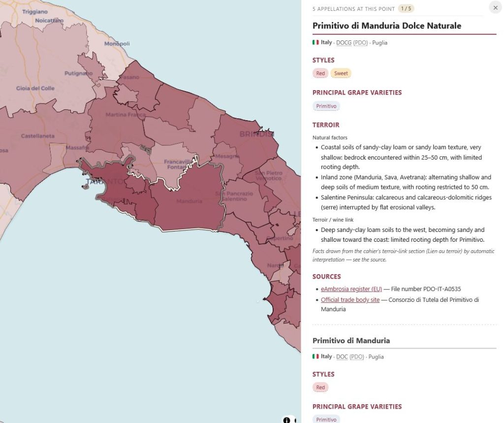Click the Primitivo grape variety chip
Image resolution: width=504 pixels, height=423 pixels.
[326, 106]
